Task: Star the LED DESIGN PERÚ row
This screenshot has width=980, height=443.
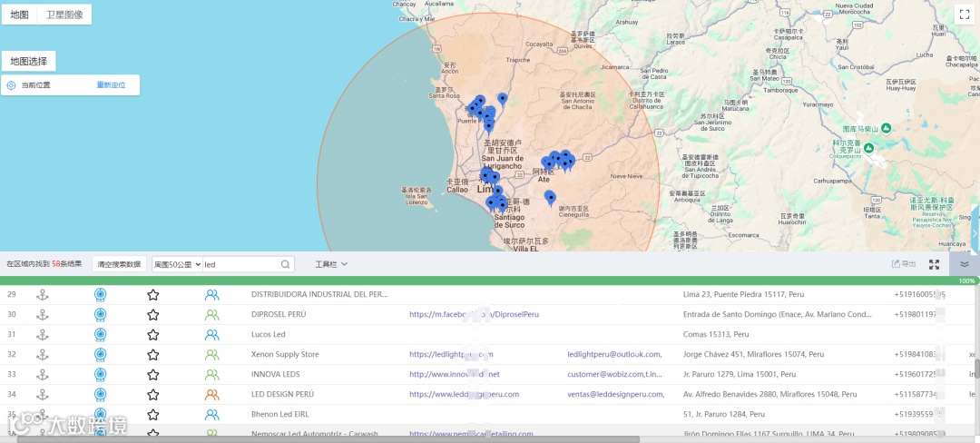Action: pyautogui.click(x=153, y=395)
